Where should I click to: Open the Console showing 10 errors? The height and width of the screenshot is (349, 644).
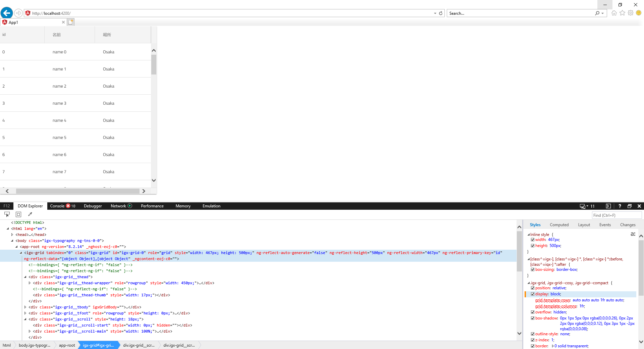coord(62,206)
